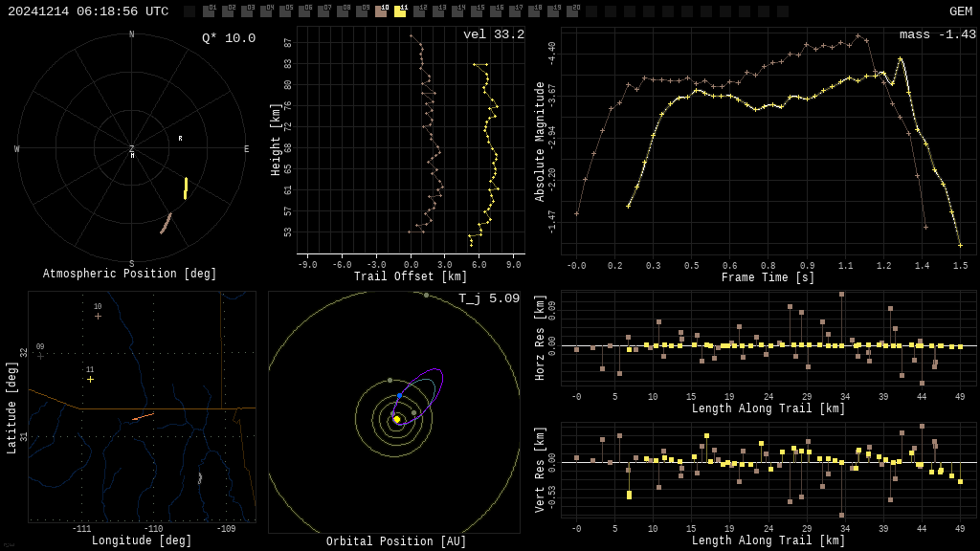980x551 pixels.
Task: Click the UTC timestamp in top left
Action: pos(88,11)
